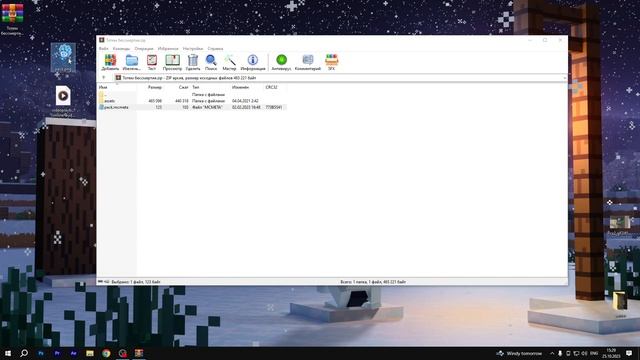Click the pack.mcmeta modified date cell

pyautogui.click(x=246, y=107)
